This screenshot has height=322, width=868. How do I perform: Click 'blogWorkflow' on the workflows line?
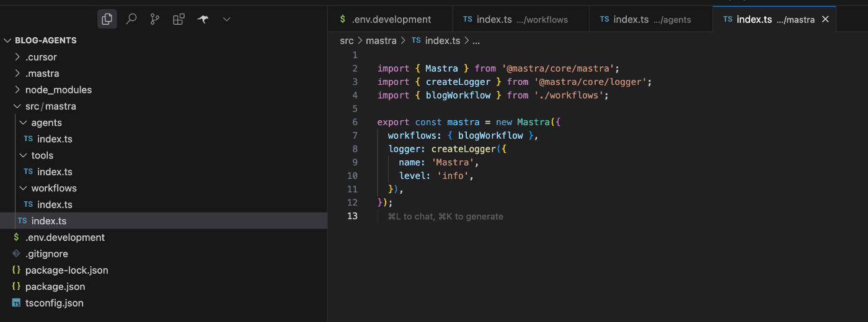[x=490, y=136]
